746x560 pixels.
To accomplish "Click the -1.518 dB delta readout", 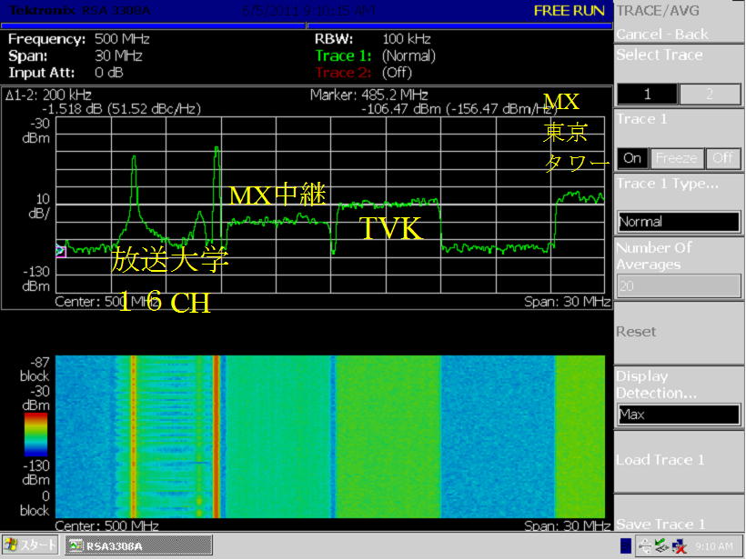I will coord(73,109).
